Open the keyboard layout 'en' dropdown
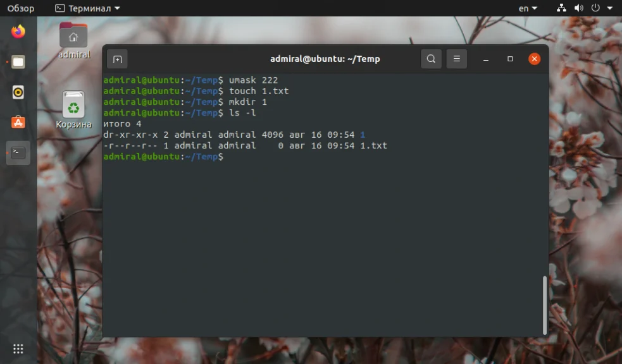This screenshot has width=622, height=364. pyautogui.click(x=526, y=8)
